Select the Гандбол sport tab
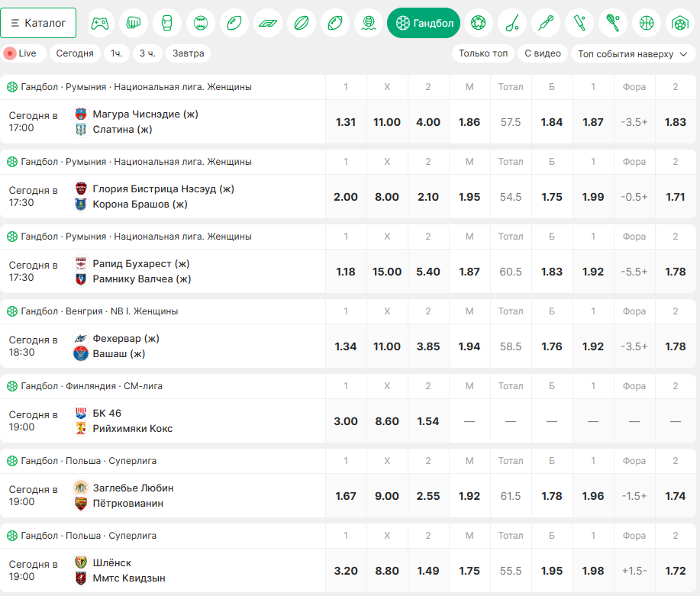Viewport: 700px width, 596px height. [x=424, y=23]
